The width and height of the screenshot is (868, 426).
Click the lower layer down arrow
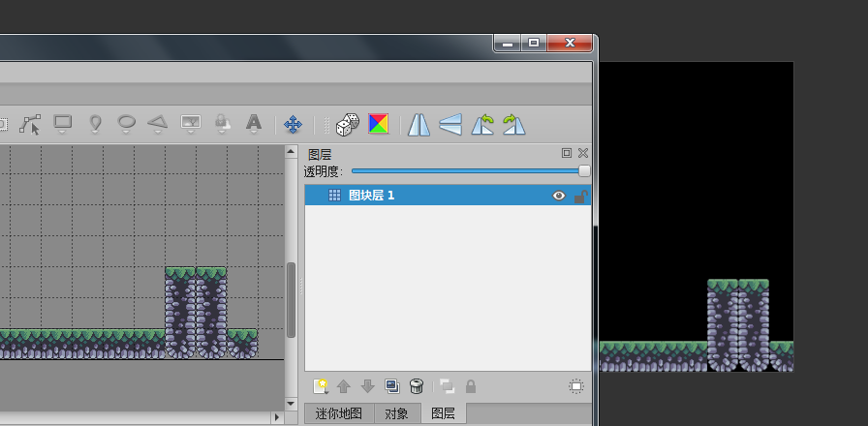(368, 386)
